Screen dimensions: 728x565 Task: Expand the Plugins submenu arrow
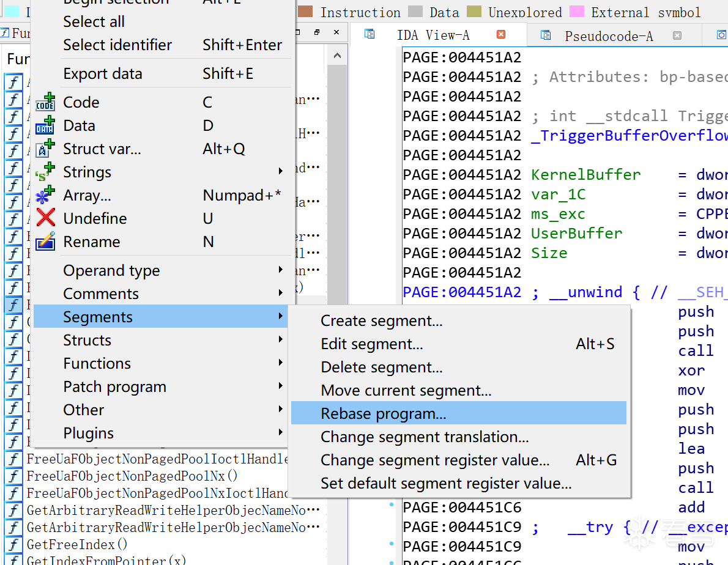(280, 432)
